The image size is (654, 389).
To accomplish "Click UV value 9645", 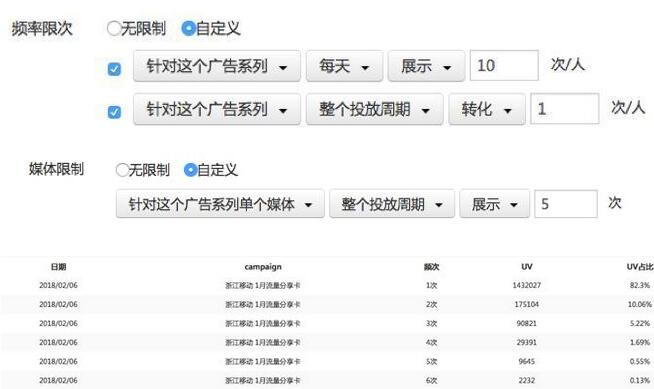I will [527, 361].
